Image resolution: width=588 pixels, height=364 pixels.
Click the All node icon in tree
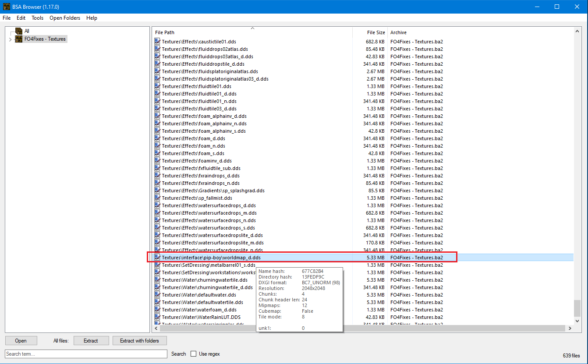click(x=19, y=31)
